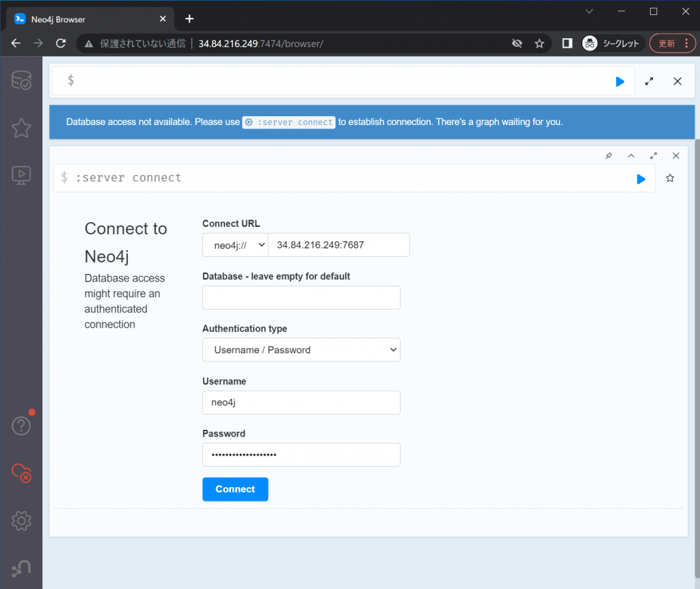Click the address bar URL
Viewport: 700px width, 589px height.
pos(260,44)
